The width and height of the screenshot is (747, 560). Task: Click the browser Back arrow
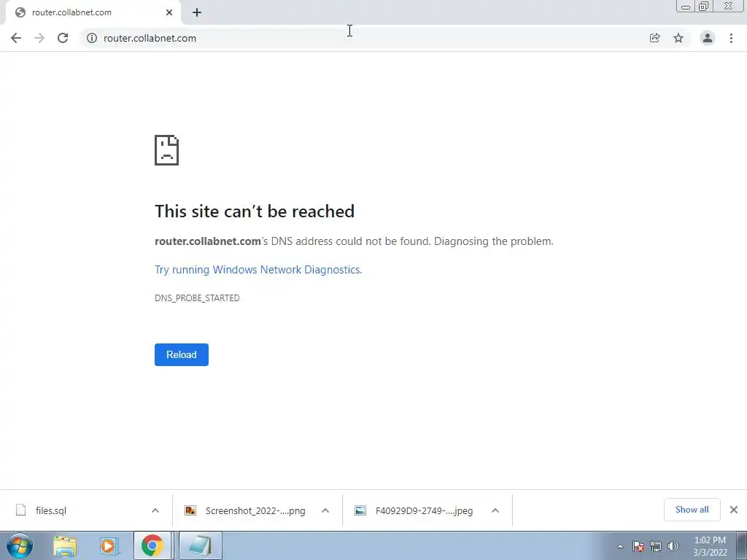[x=16, y=38]
